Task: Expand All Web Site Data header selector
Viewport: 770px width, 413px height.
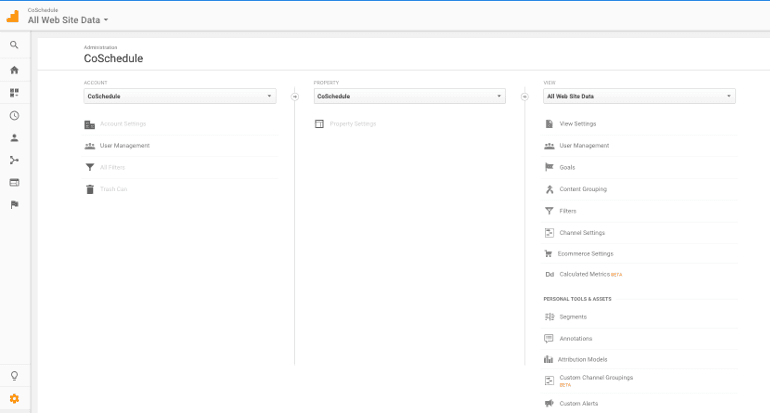Action: tap(68, 20)
